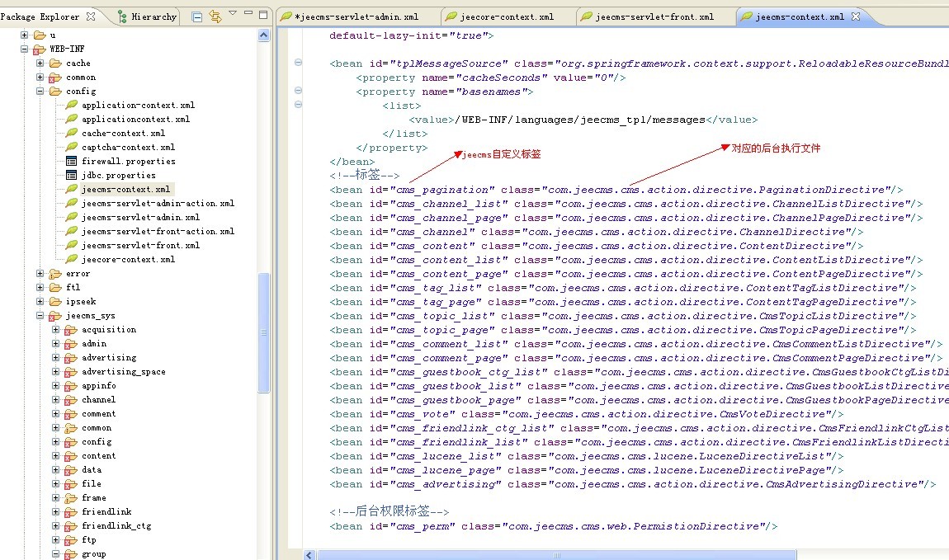This screenshot has width=949, height=560.
Task: Click Collapse All icon in Package Explorer
Action: 196,16
